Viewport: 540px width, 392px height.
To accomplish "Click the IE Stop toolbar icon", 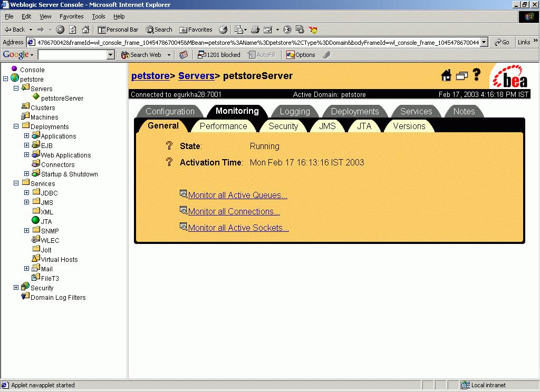I will (x=60, y=30).
